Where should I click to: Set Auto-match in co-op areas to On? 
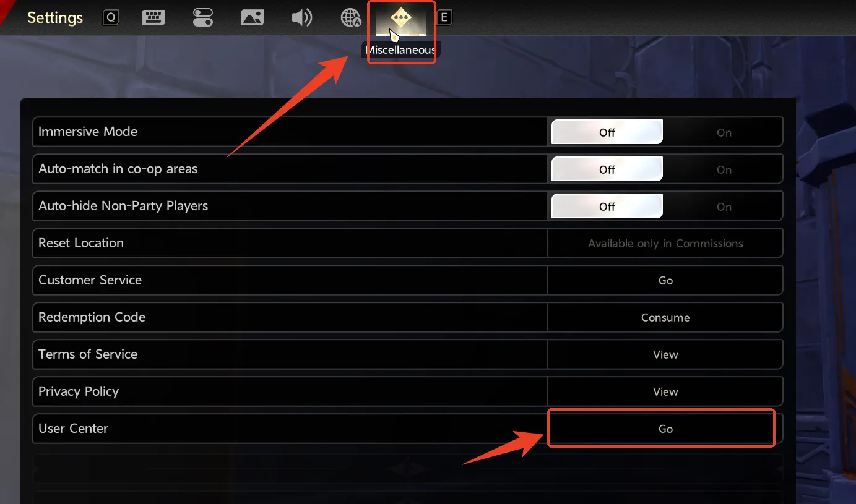coord(724,169)
